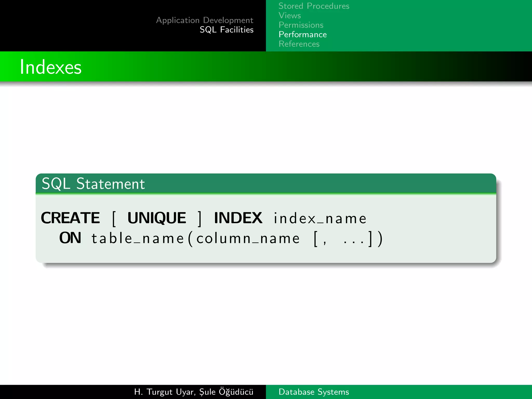
Task: Click the Indexes slide title
Action: [51, 67]
